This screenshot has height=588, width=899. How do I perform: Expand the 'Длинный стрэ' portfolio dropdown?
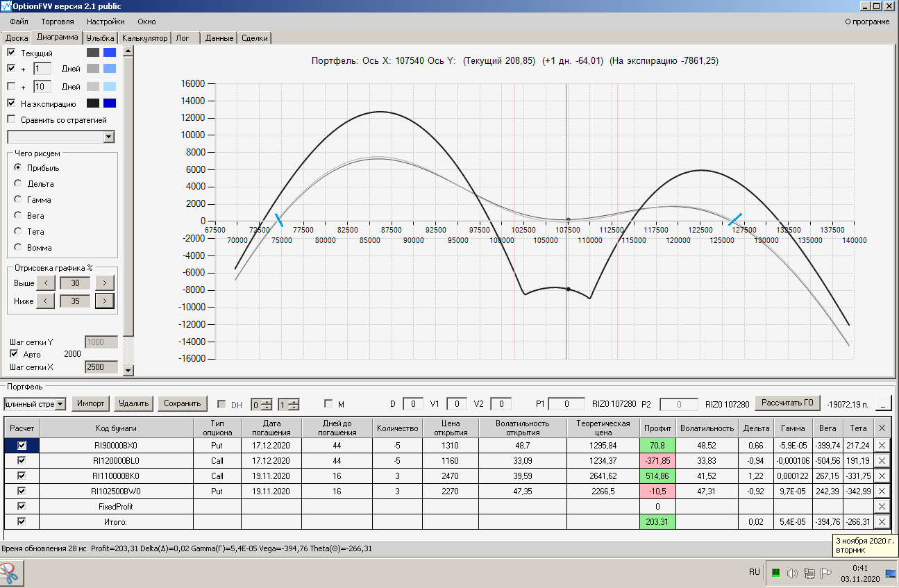(60, 404)
